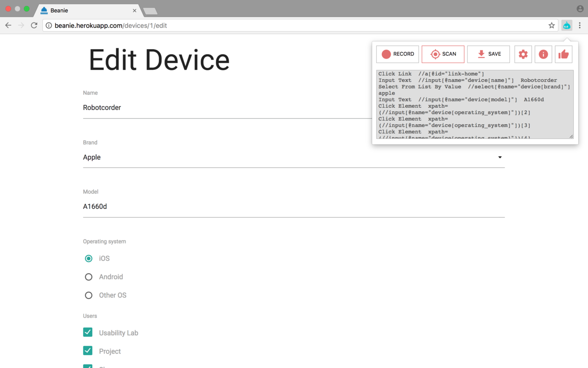Screen dimensions: 588x368
Task: Start recording with the RECORD button
Action: click(x=397, y=54)
